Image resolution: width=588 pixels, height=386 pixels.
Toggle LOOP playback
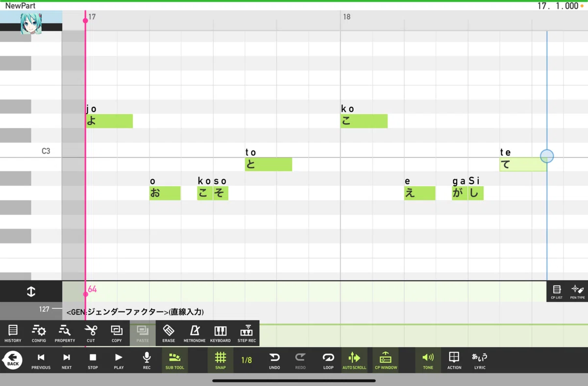(328, 361)
